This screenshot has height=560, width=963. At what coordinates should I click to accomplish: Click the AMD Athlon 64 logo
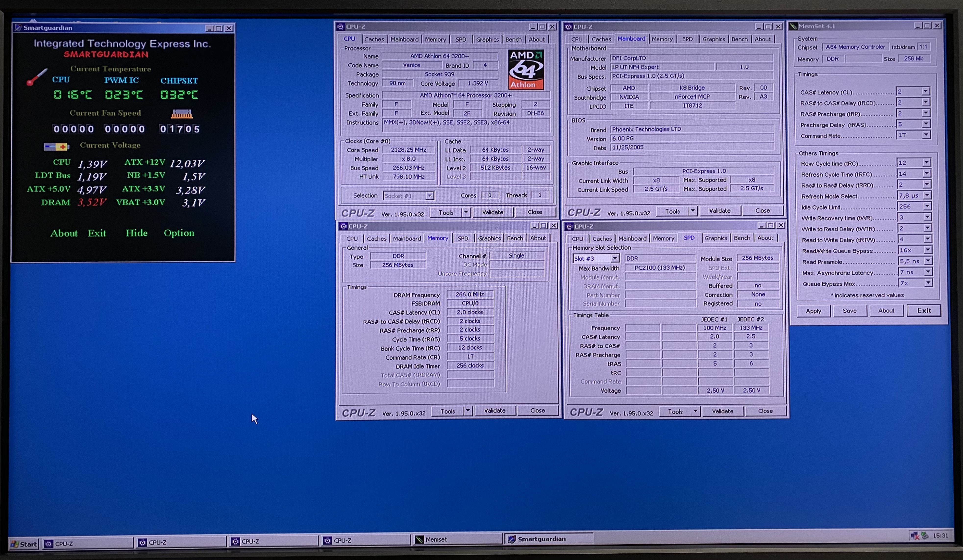(526, 70)
